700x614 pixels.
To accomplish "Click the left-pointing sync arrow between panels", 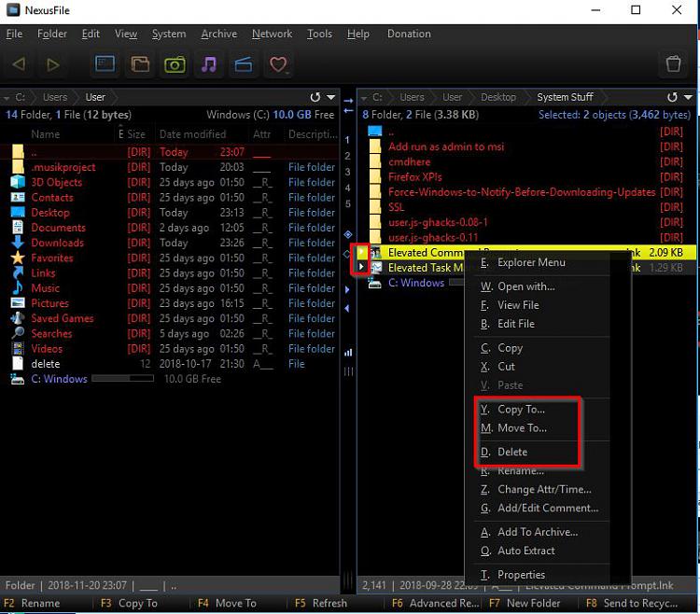I will pos(349,111).
